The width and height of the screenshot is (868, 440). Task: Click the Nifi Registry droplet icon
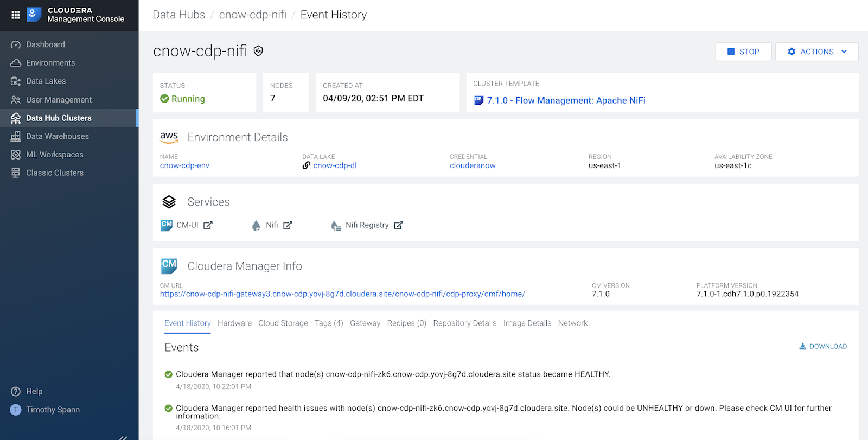pos(336,226)
